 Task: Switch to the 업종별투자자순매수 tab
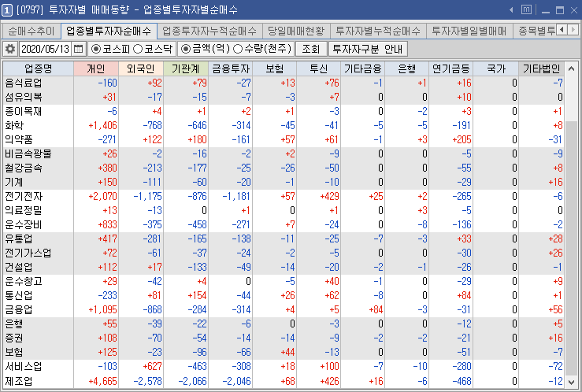[109, 31]
